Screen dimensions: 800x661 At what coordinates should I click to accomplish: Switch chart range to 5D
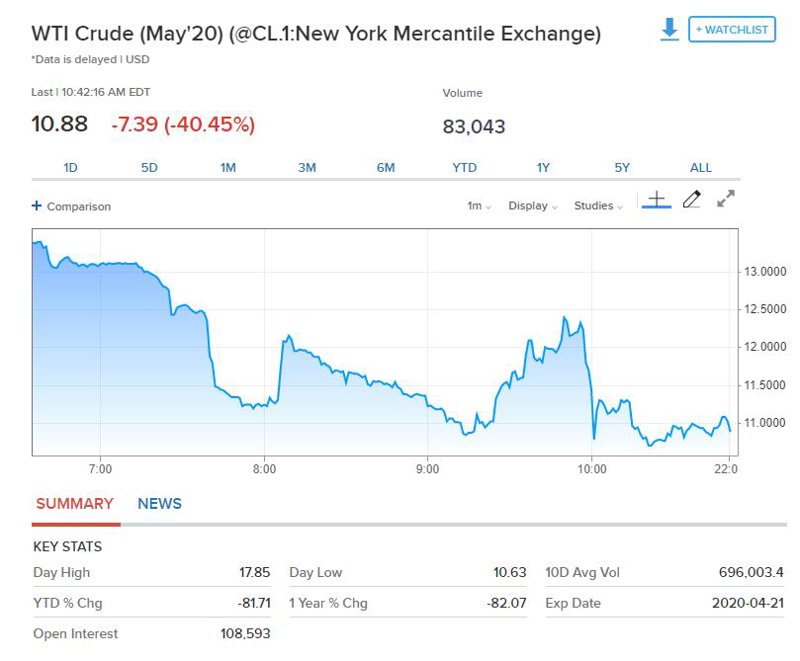click(149, 168)
